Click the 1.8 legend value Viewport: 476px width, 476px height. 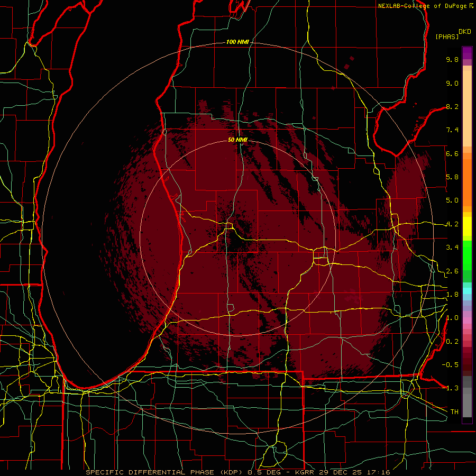[x=452, y=295]
